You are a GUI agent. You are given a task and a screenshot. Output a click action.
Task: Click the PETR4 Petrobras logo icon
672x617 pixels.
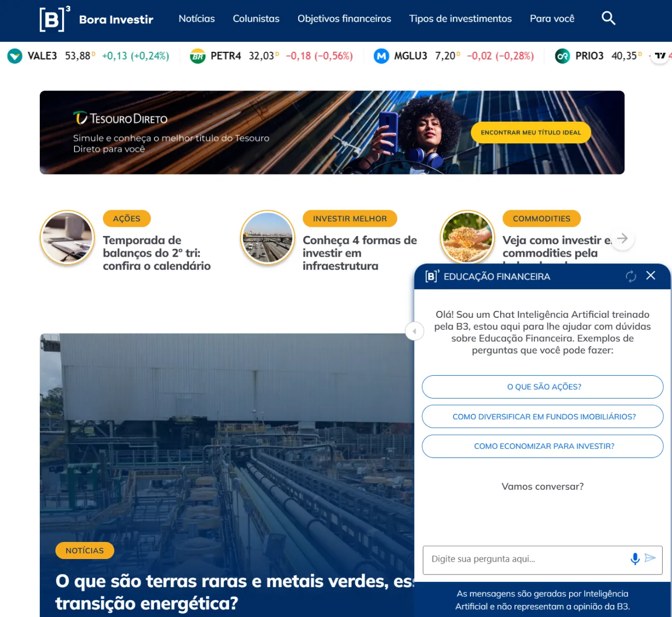coord(198,56)
